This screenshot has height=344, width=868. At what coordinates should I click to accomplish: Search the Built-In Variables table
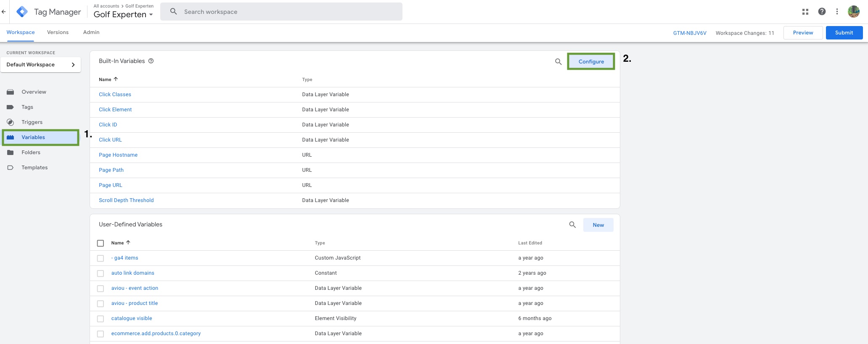(558, 62)
